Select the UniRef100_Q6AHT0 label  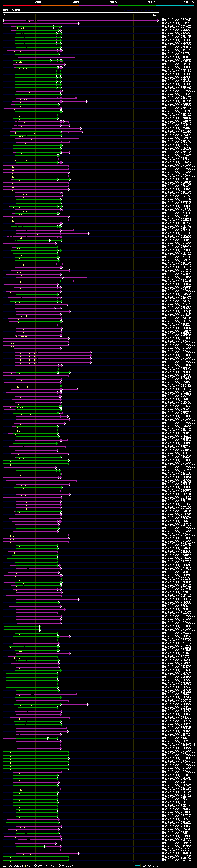coord(177,47)
